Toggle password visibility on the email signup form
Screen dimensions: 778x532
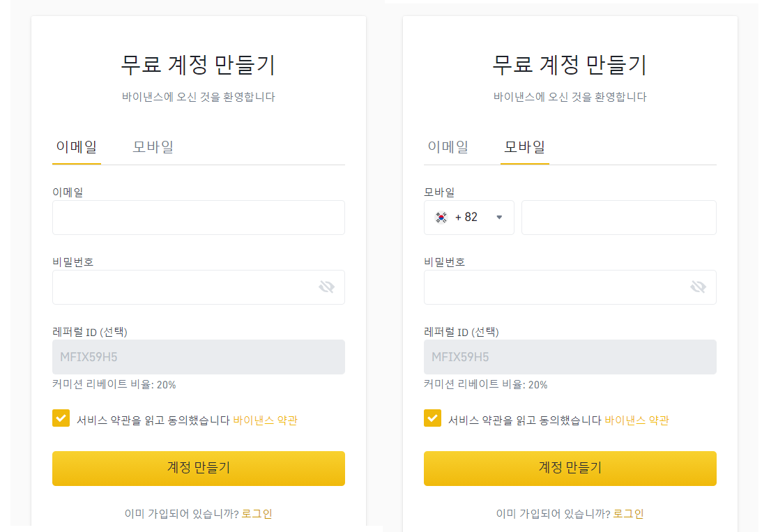pos(327,287)
